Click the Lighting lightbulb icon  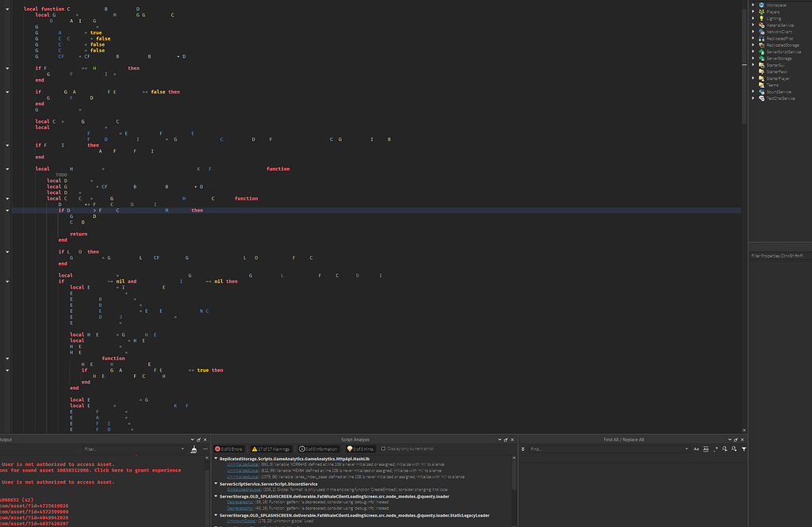pos(760,18)
